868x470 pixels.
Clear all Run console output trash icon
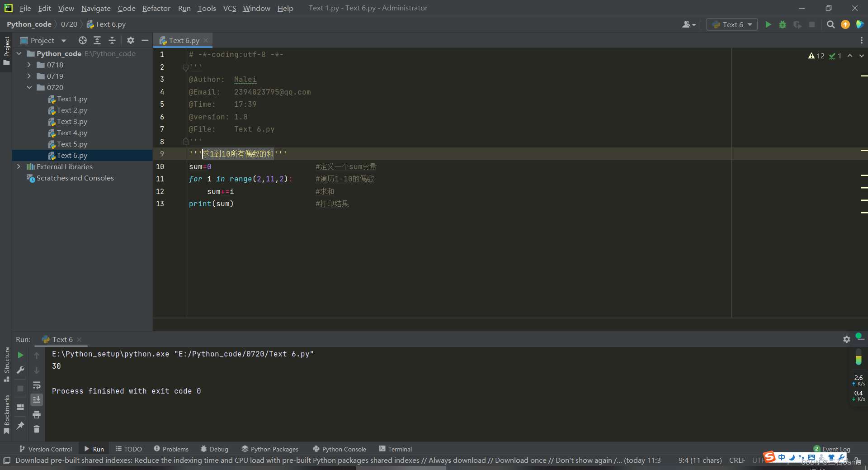[x=37, y=429]
